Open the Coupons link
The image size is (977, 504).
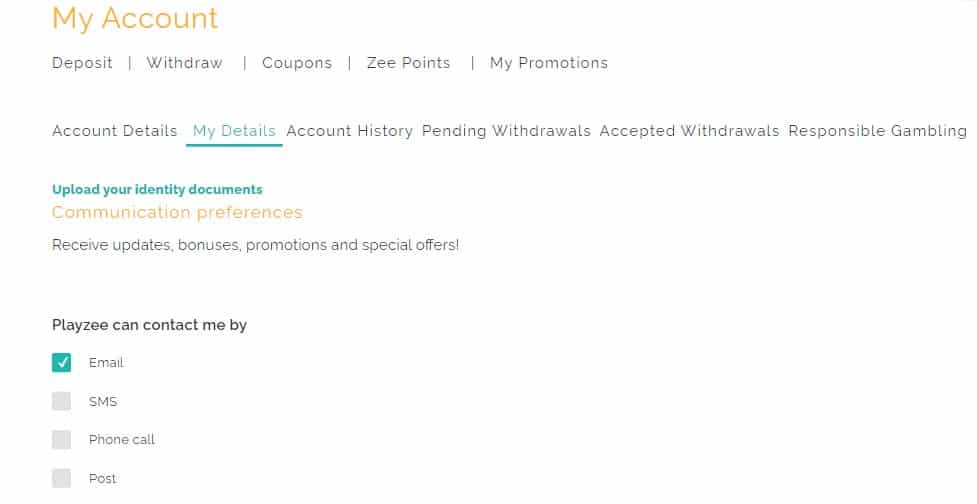coord(297,63)
